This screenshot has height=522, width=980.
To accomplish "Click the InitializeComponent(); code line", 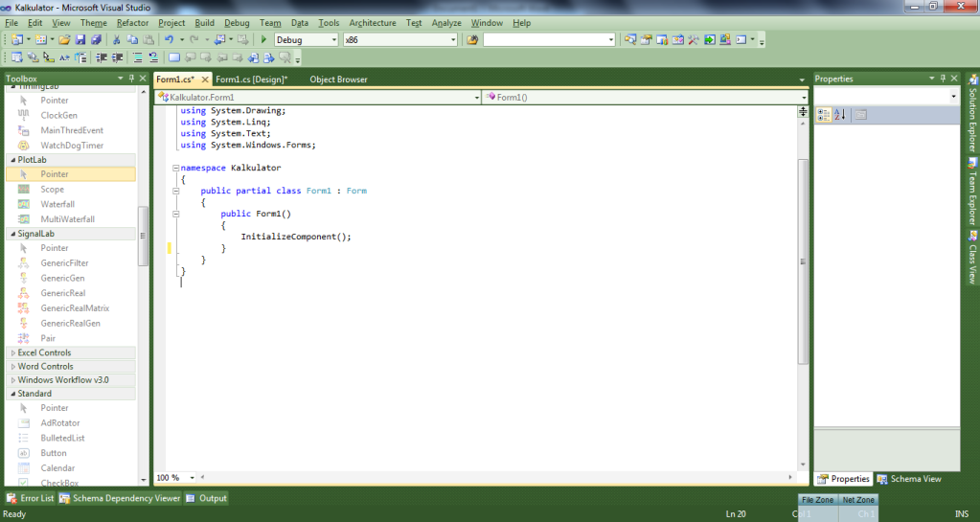I will coord(296,237).
